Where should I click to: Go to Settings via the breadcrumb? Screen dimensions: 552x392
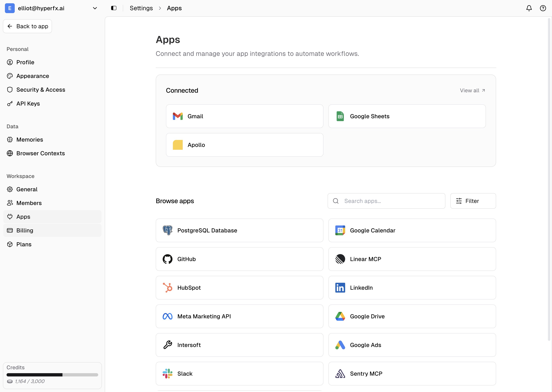point(141,8)
